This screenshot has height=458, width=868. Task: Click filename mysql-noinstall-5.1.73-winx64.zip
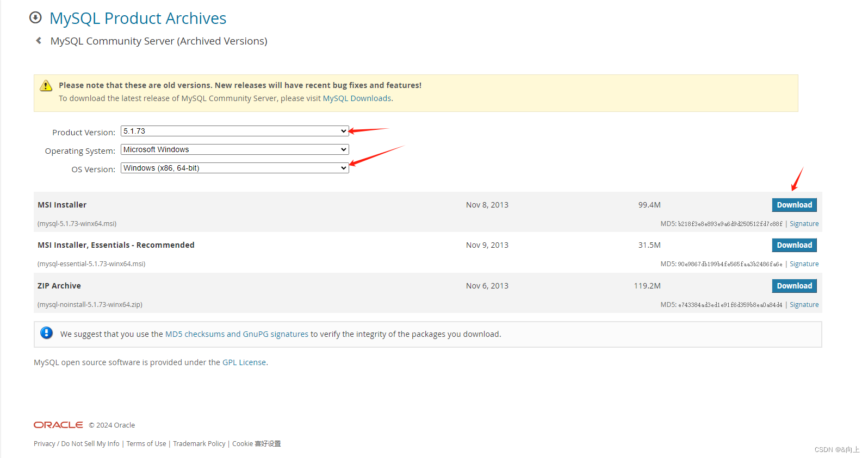90,305
